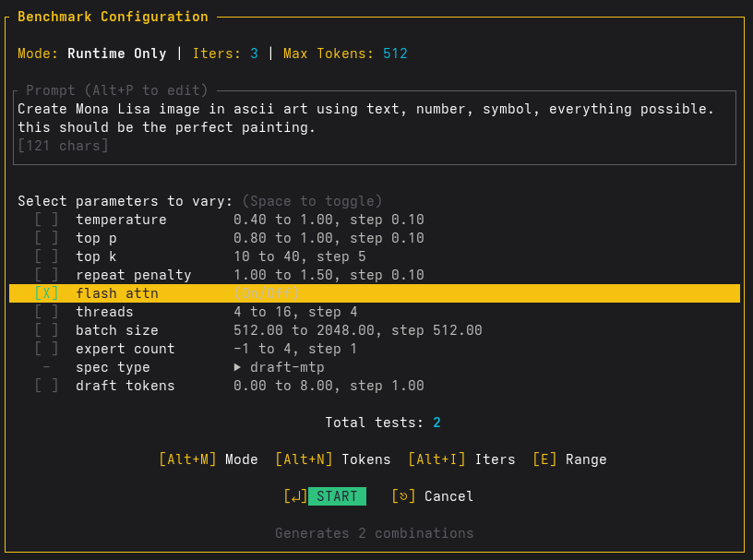The height and width of the screenshot is (560, 753).
Task: Toggle the threads checkbox
Action: 46,312
